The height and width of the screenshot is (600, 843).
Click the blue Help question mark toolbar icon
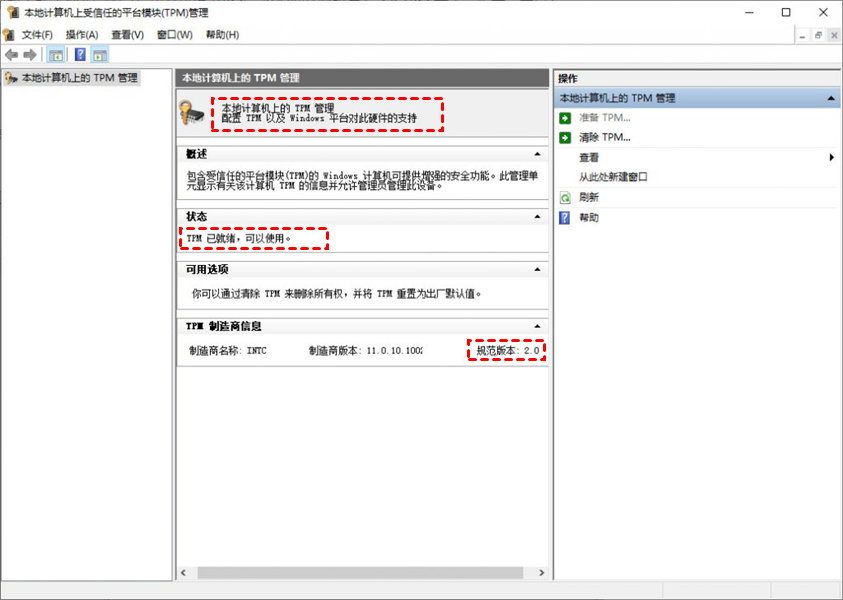(x=80, y=55)
